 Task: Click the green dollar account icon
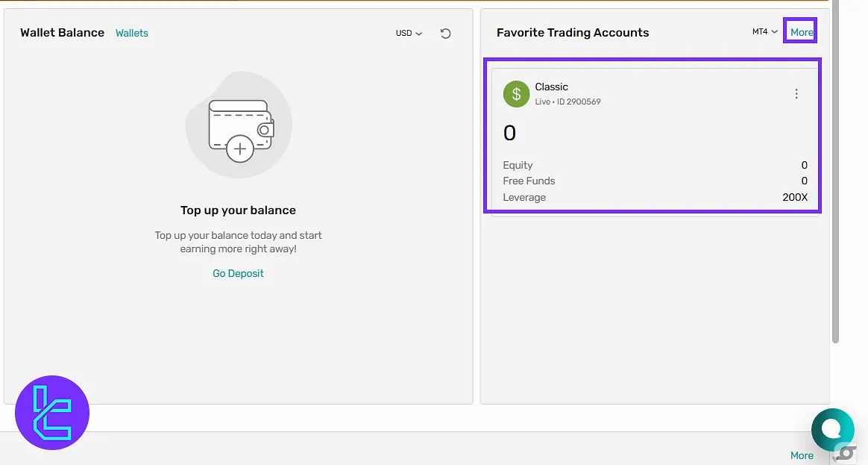516,94
